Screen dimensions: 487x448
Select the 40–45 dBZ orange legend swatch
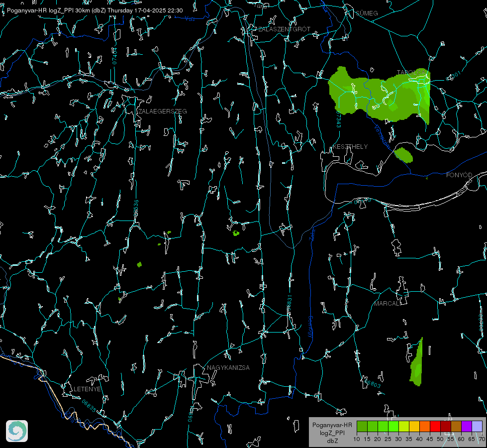[425, 426]
